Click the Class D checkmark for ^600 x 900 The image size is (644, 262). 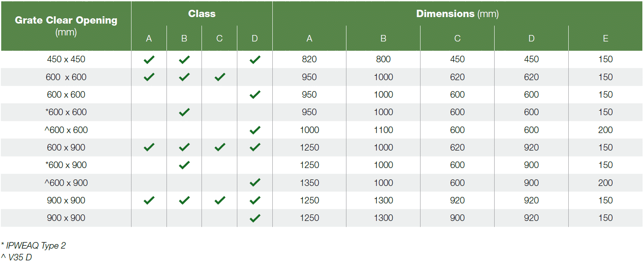pos(255,183)
